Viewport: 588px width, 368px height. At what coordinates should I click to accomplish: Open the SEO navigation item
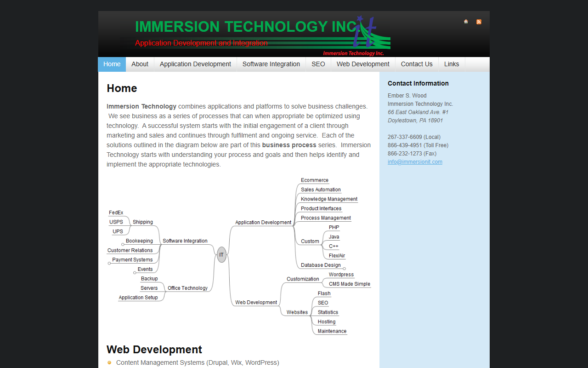(318, 64)
